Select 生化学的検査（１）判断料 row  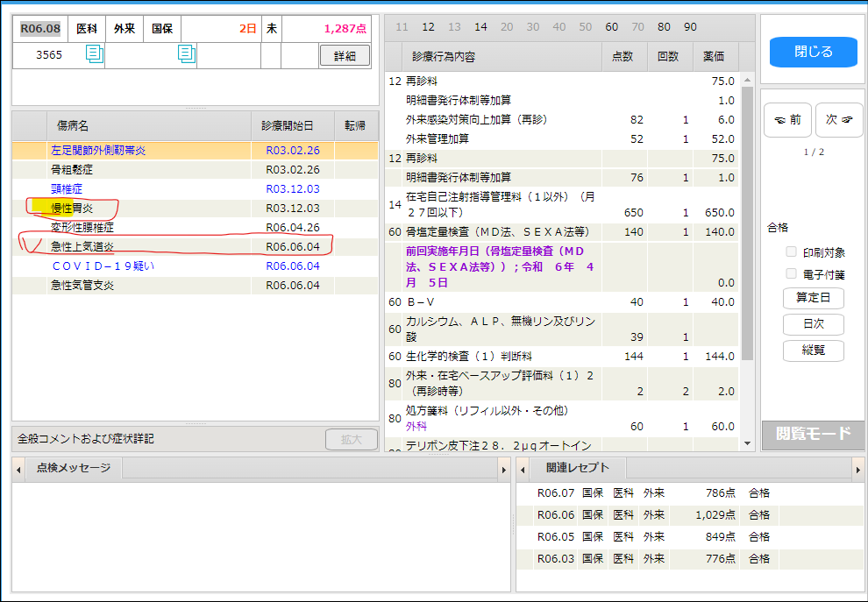coord(562,357)
